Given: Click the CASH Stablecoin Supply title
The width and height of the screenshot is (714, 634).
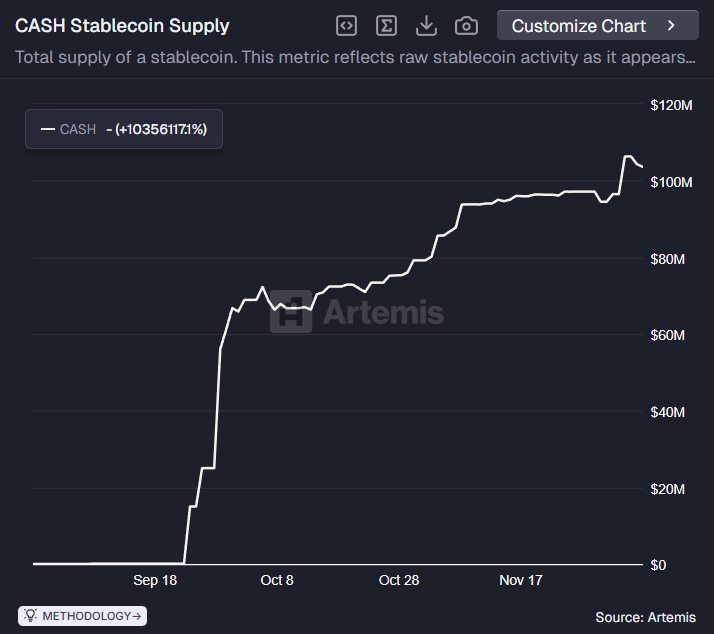Looking at the screenshot, I should (122, 26).
